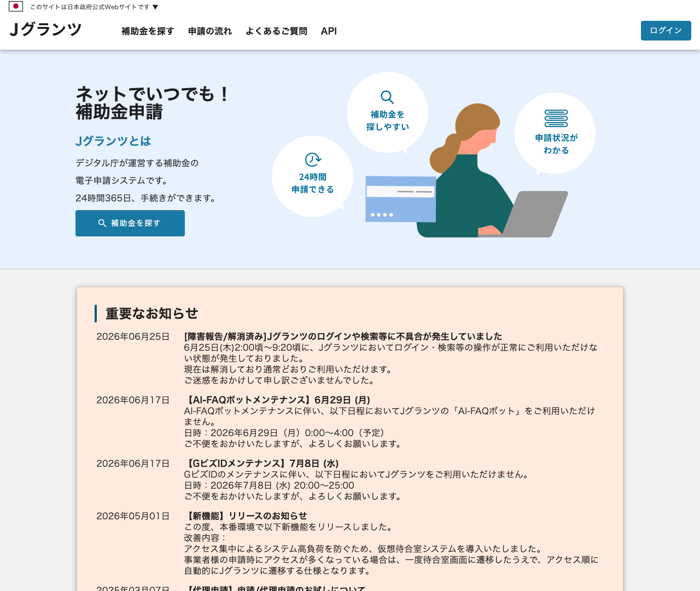This screenshot has width=700, height=591.
Task: Click the woman with laptop illustration
Action: tap(492, 171)
